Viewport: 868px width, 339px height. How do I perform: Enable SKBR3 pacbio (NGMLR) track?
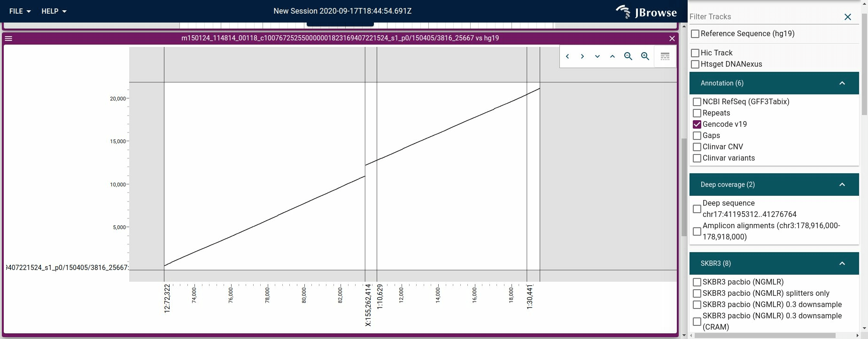(x=697, y=282)
